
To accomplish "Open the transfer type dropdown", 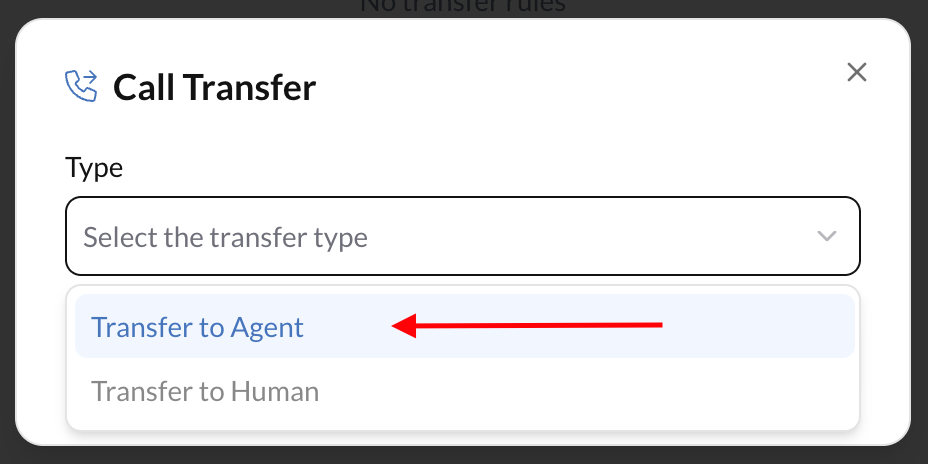I will pyautogui.click(x=462, y=237).
